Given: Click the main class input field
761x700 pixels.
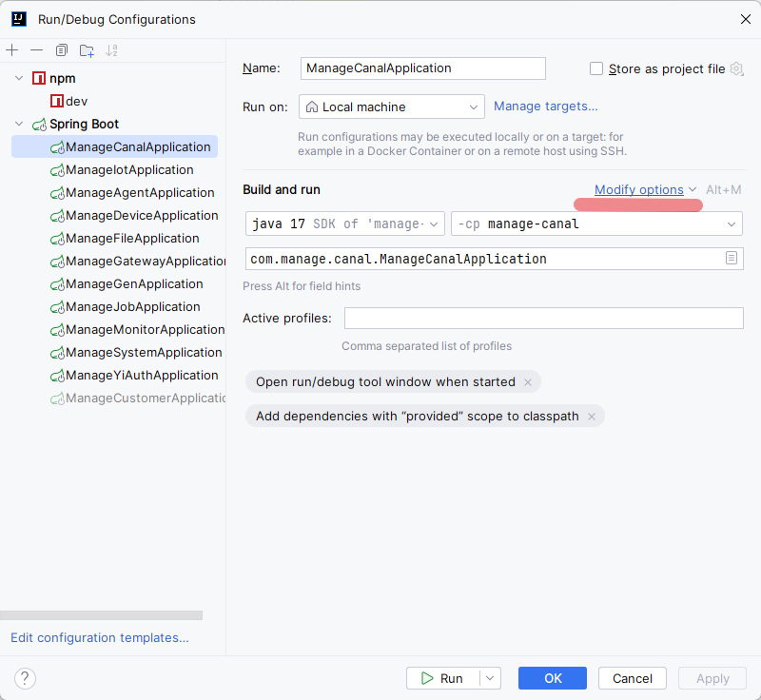Looking at the screenshot, I should coord(494,259).
